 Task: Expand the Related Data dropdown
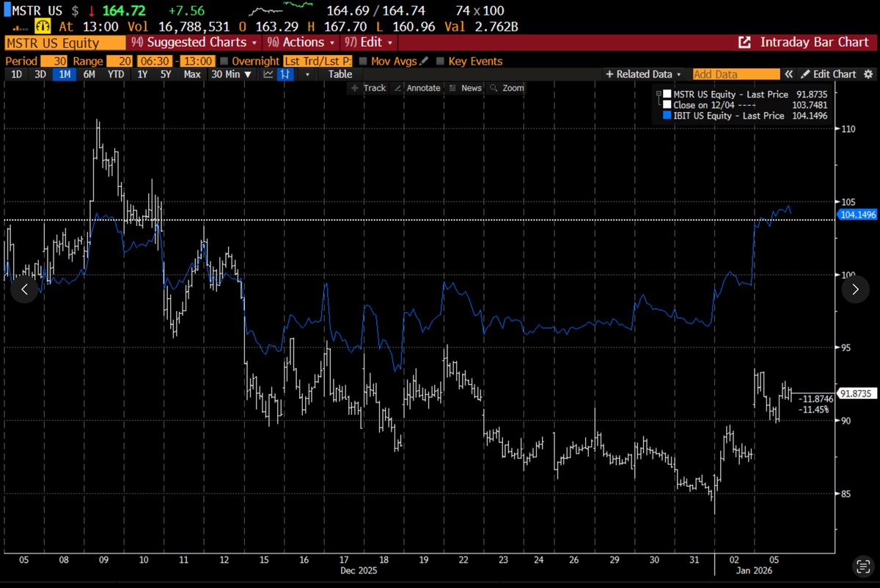(644, 74)
